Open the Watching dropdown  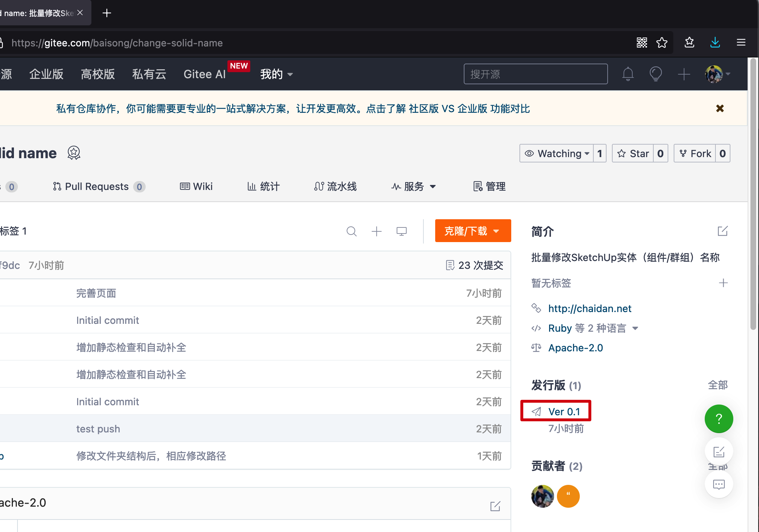[557, 154]
